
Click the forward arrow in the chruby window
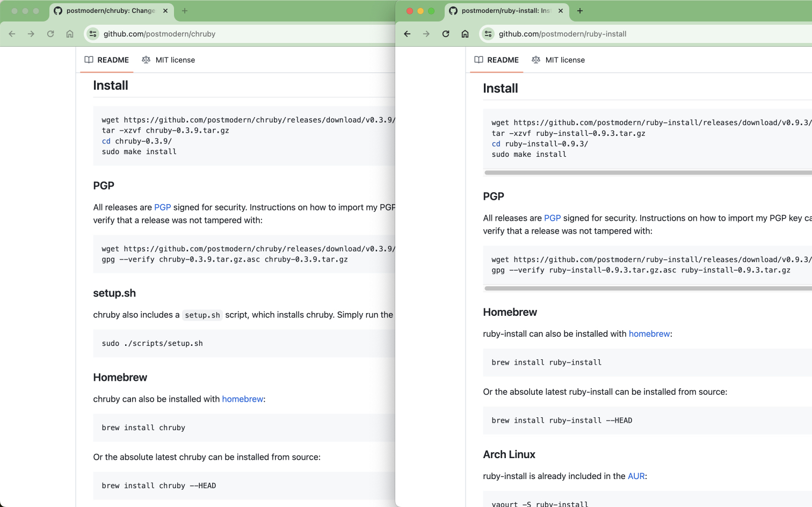point(31,33)
